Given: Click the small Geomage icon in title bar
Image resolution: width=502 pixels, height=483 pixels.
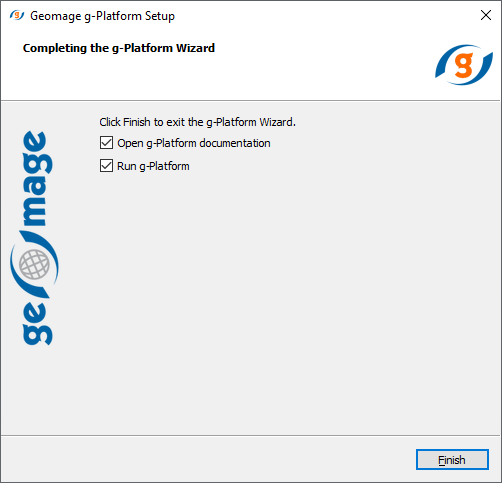Looking at the screenshot, I should (17, 15).
